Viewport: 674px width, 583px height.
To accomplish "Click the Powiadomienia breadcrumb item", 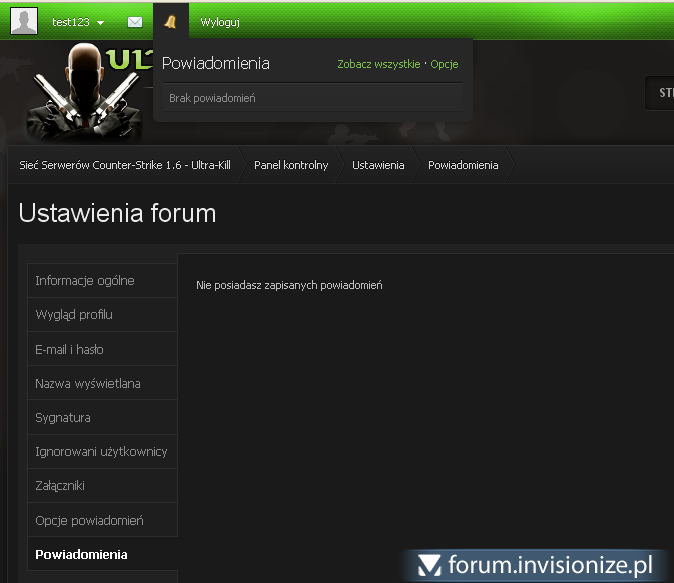I will [463, 165].
